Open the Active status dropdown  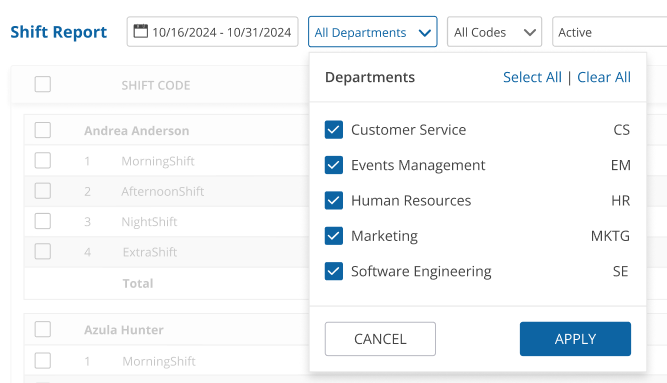609,32
